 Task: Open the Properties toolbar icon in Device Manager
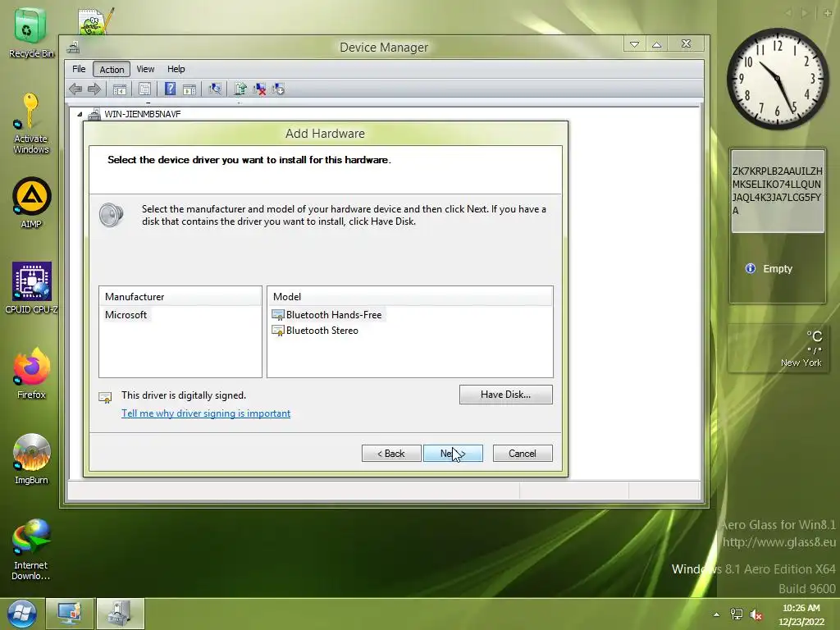144,89
